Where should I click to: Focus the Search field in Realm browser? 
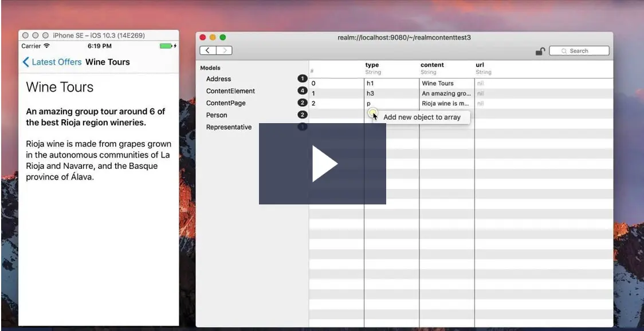[579, 51]
